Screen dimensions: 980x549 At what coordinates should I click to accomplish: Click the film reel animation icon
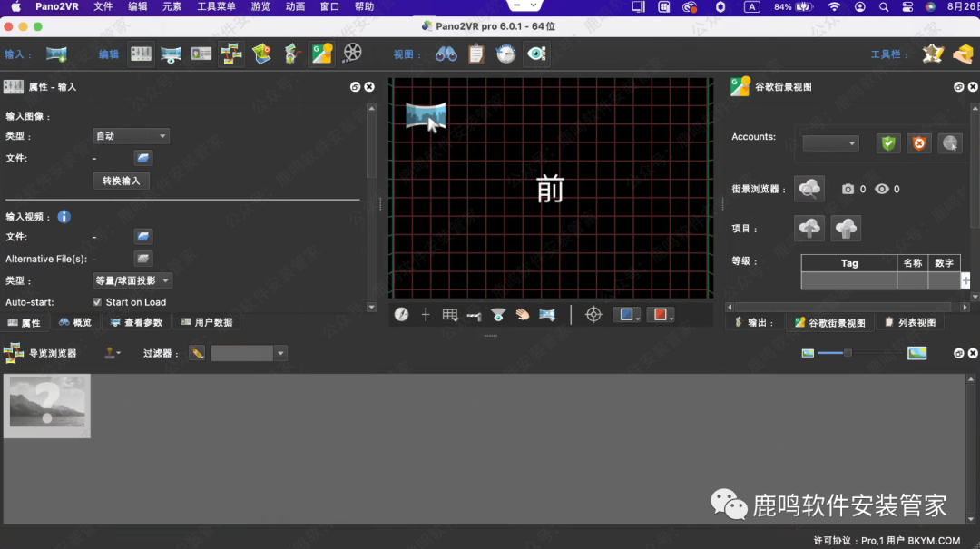[x=352, y=54]
